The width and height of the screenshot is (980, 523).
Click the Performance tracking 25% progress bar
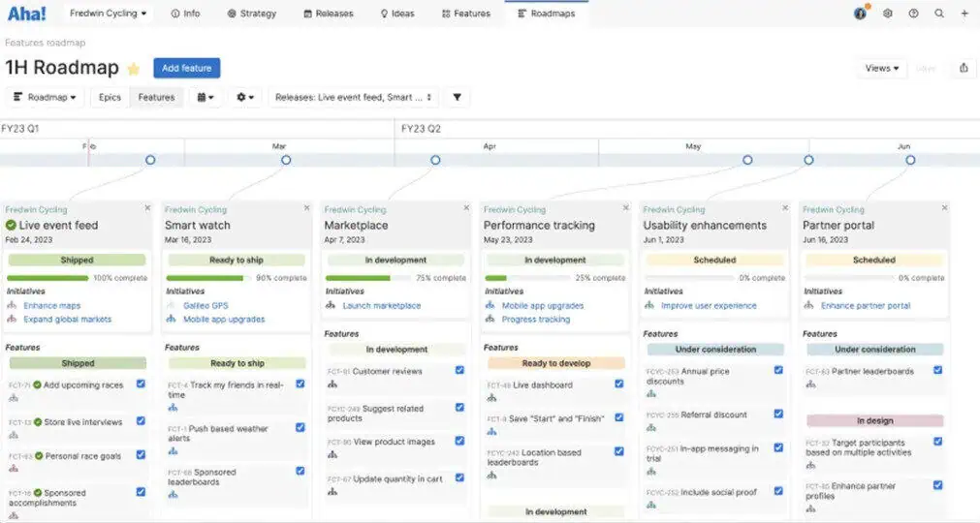pos(526,278)
